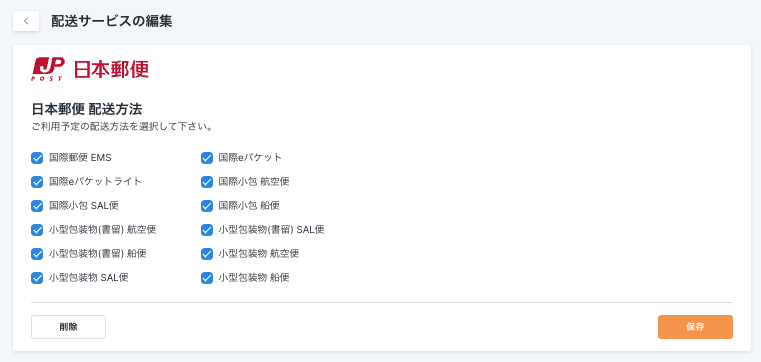Uncheck 小型包装物(書留) 航空便

click(x=37, y=230)
